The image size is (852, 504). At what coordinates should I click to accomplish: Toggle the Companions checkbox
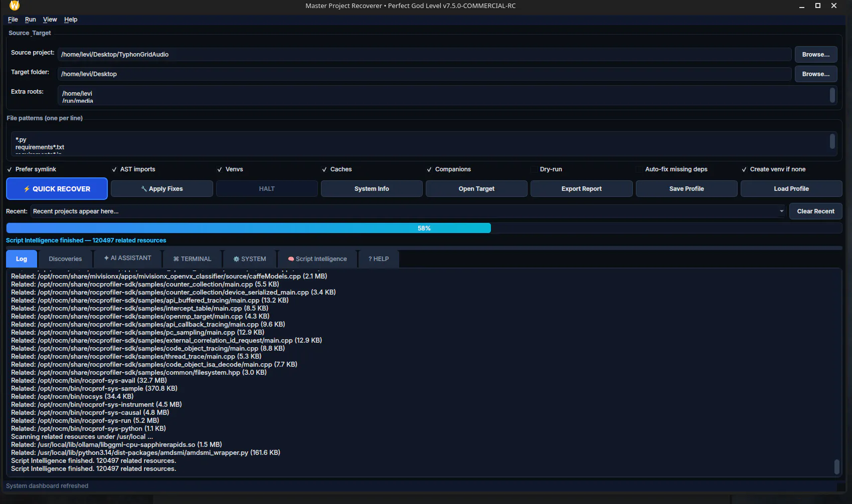coord(429,169)
